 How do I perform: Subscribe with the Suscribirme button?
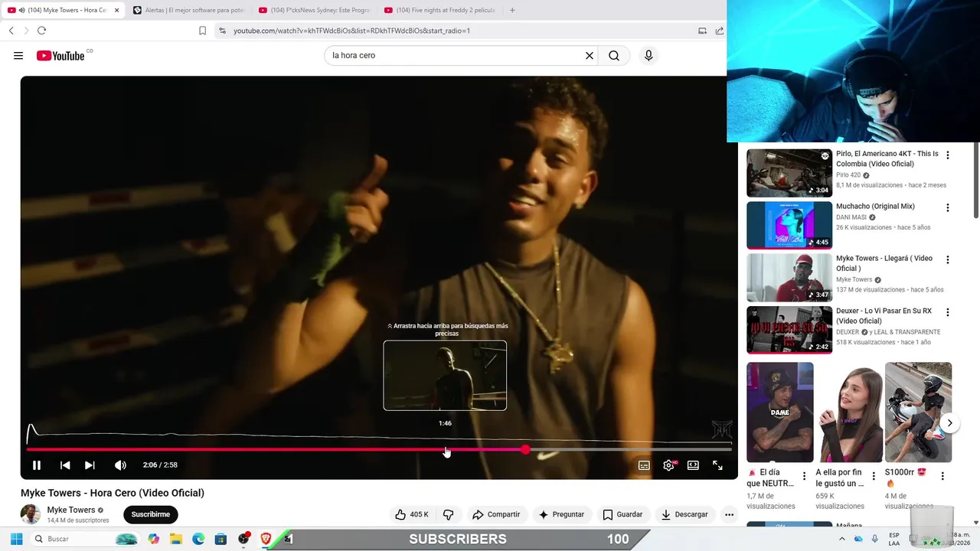pos(151,514)
